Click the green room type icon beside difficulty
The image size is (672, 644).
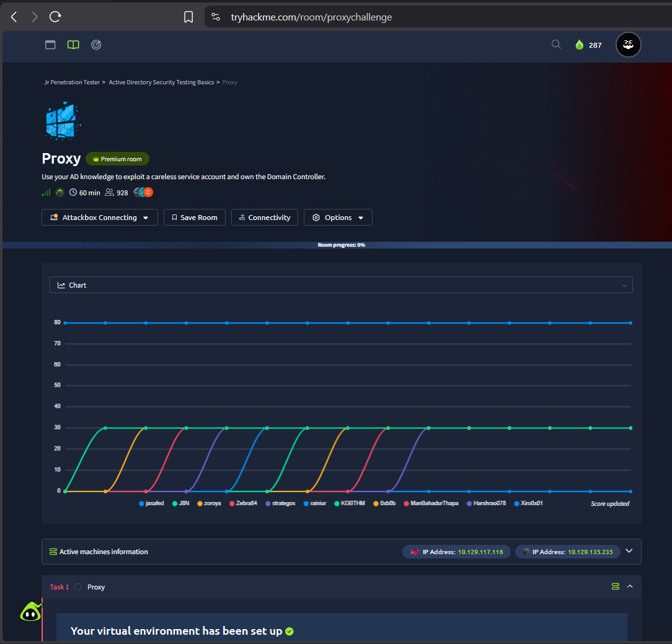(x=60, y=192)
